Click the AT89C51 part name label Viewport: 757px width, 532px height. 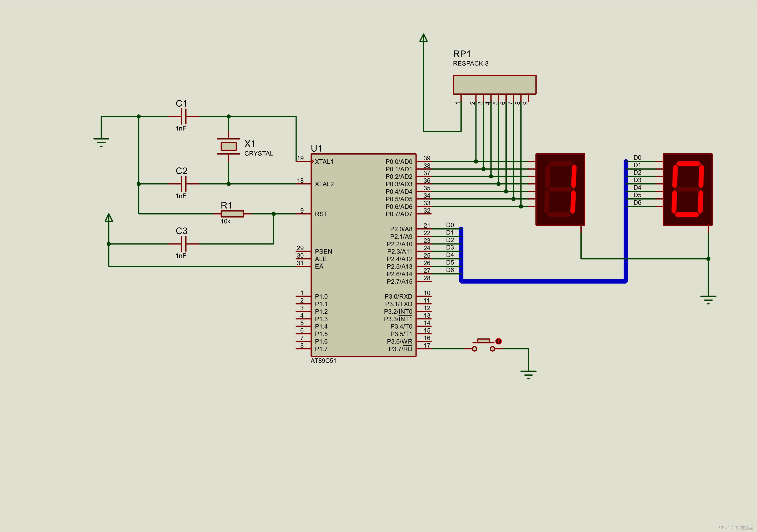324,361
